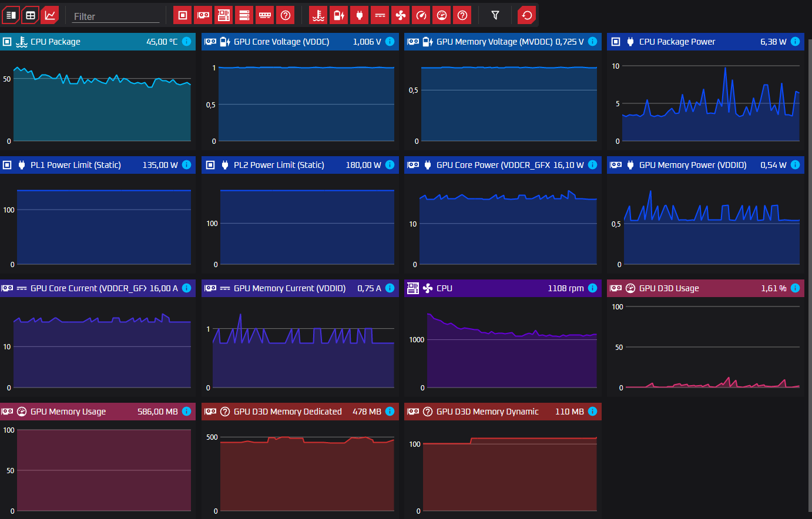Toggle motherboard hardware filter
The image size is (812, 519).
click(223, 15)
